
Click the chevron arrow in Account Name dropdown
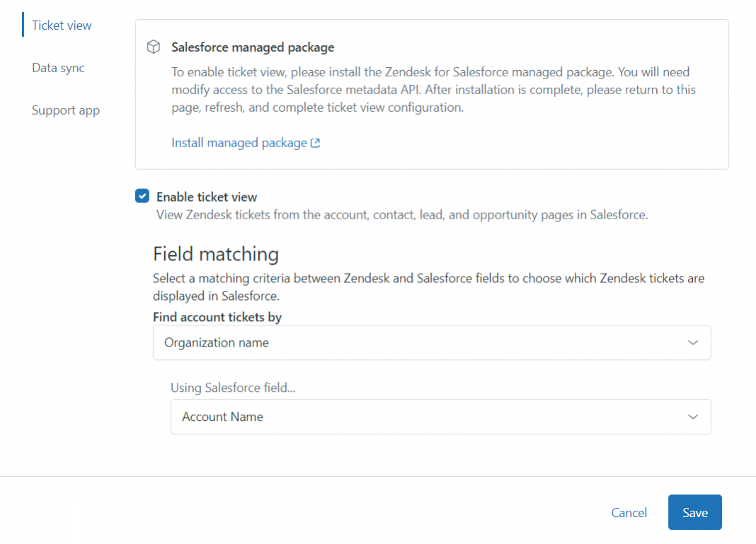[692, 417]
